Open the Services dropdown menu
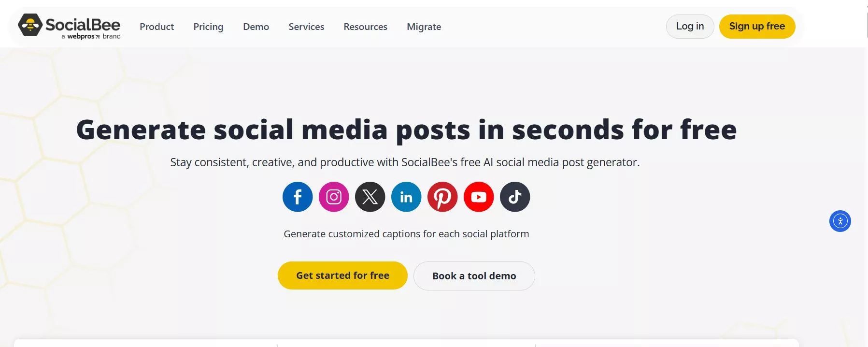 (306, 27)
